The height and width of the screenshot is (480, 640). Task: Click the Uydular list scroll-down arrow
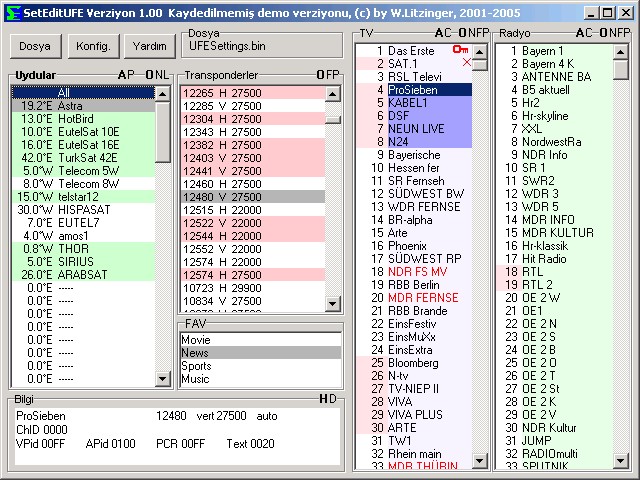coord(163,381)
